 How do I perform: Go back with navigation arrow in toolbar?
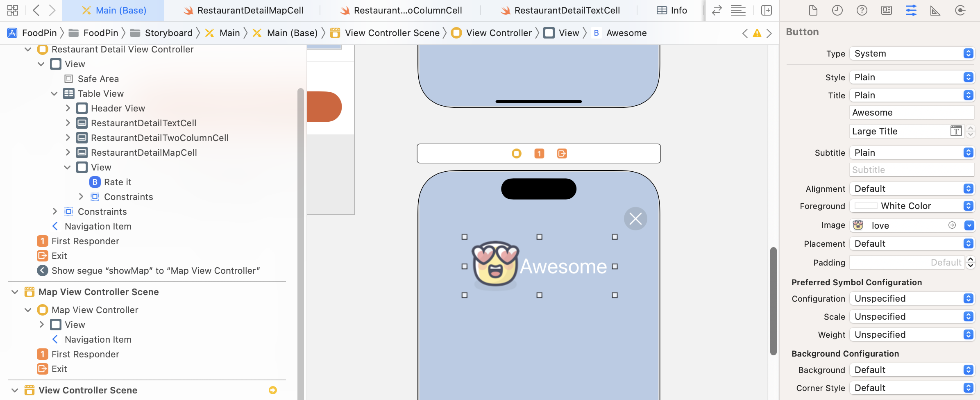36,11
